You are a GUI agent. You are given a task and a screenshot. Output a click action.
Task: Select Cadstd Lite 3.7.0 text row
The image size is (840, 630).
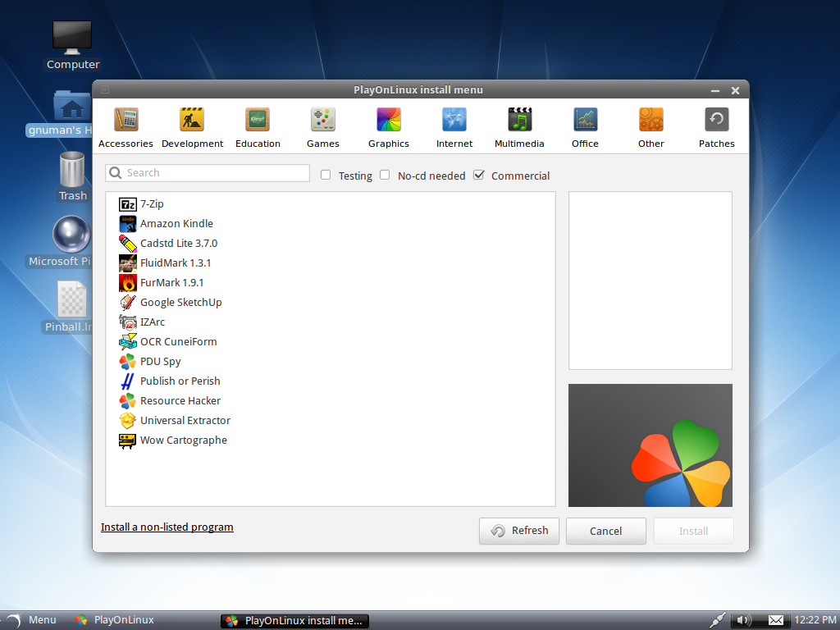(x=178, y=244)
